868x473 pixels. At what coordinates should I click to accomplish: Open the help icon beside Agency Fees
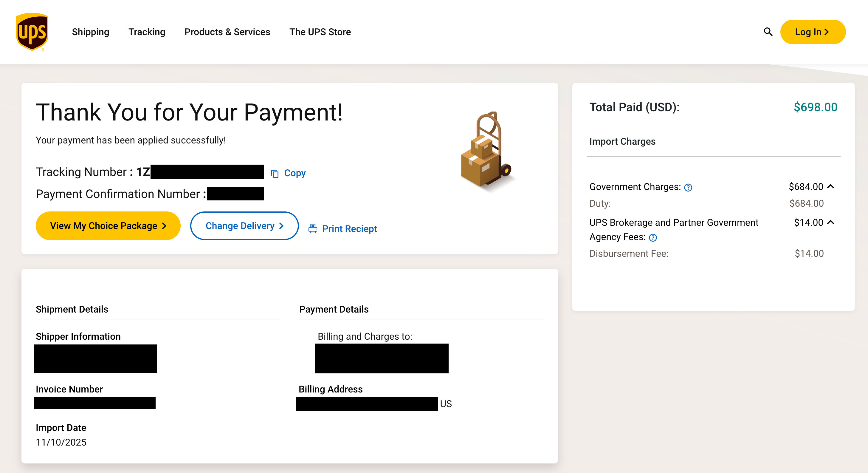(653, 238)
